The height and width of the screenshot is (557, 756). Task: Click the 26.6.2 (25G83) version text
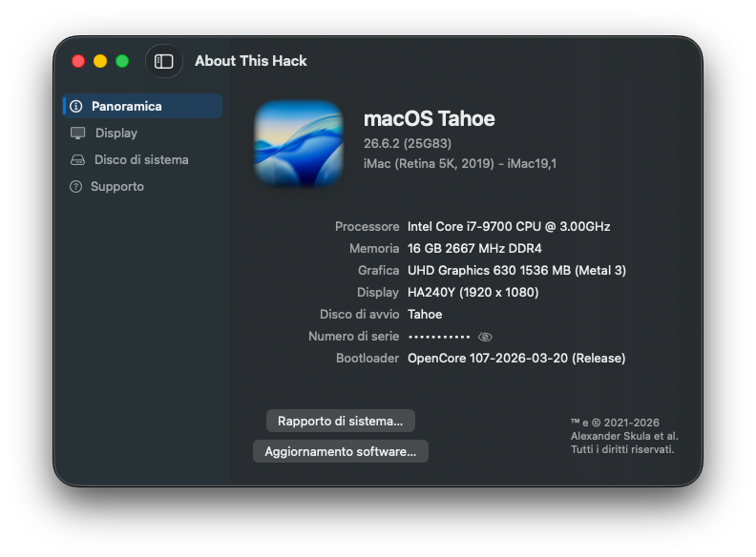click(x=408, y=144)
